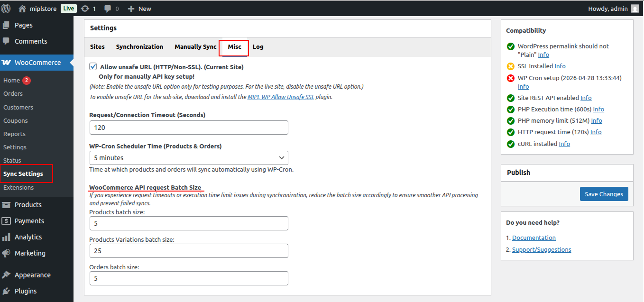Click the admin avatar icon
This screenshot has height=302, width=644.
tap(635, 9)
